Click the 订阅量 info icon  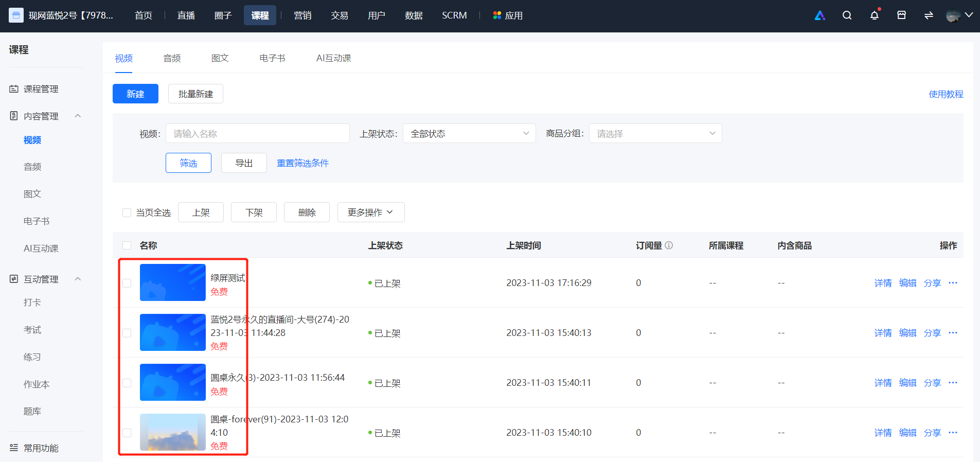669,245
